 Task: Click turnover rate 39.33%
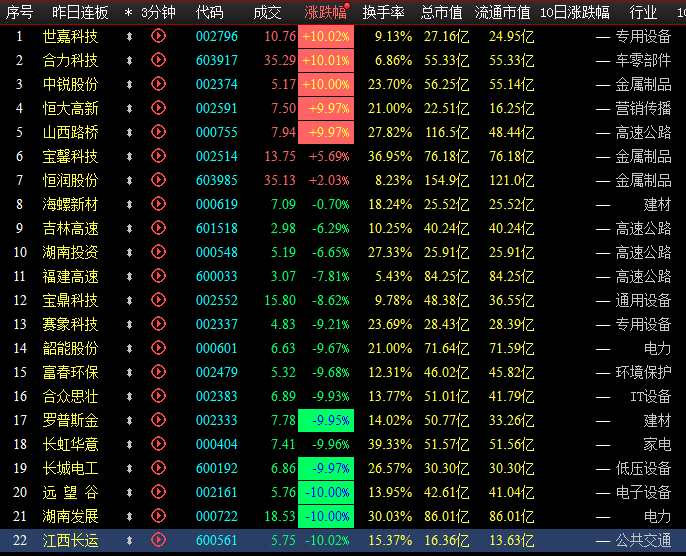tap(390, 444)
